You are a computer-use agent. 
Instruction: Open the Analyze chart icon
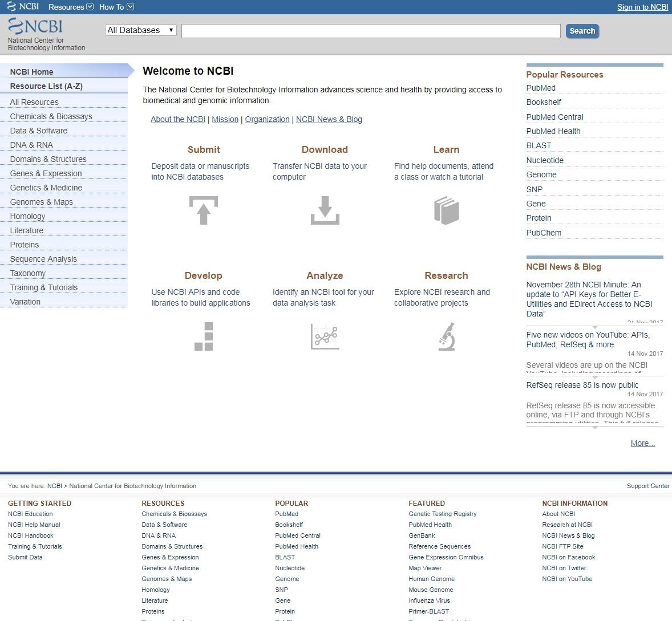[x=325, y=336]
